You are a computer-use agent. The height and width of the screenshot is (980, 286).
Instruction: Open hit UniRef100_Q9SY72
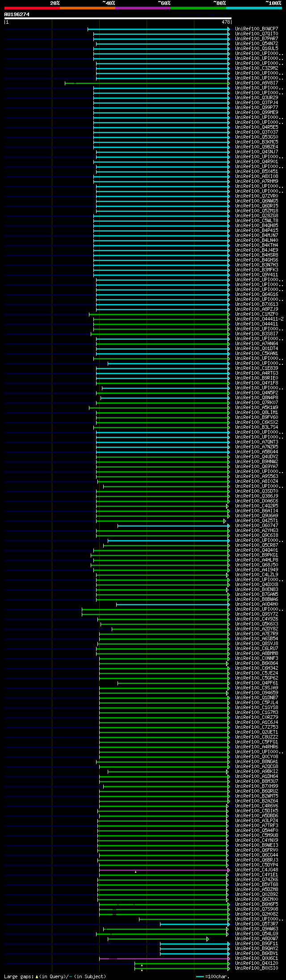point(257,614)
